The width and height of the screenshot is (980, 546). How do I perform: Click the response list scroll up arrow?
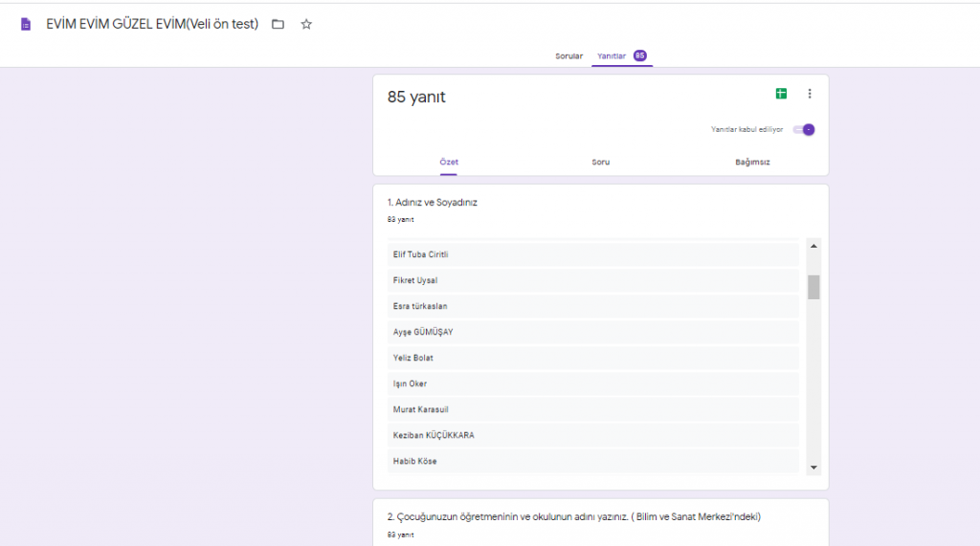(813, 246)
